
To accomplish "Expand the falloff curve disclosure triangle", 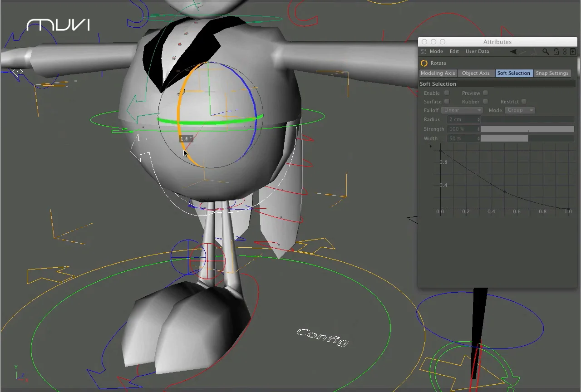I will 431,147.
